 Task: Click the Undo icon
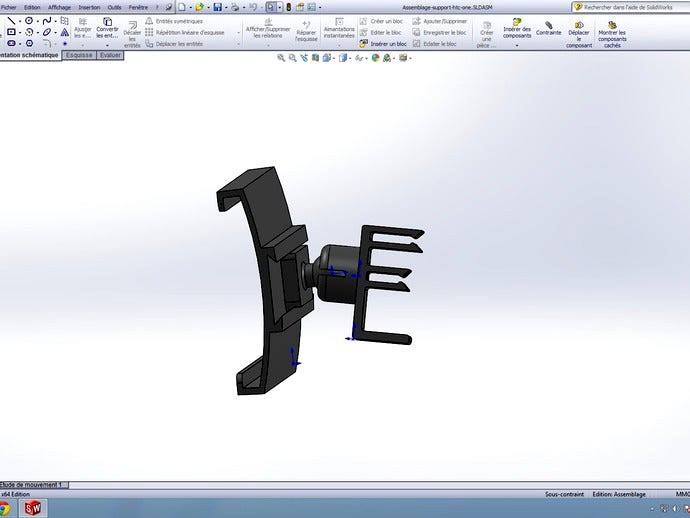[x=253, y=7]
